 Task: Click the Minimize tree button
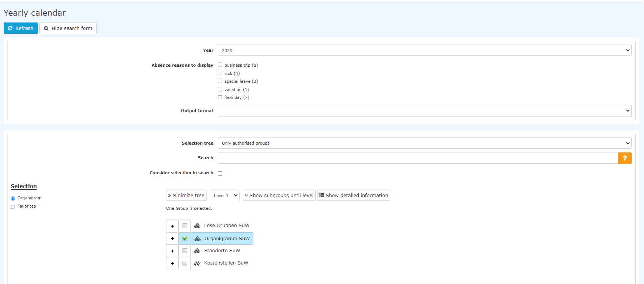point(186,195)
